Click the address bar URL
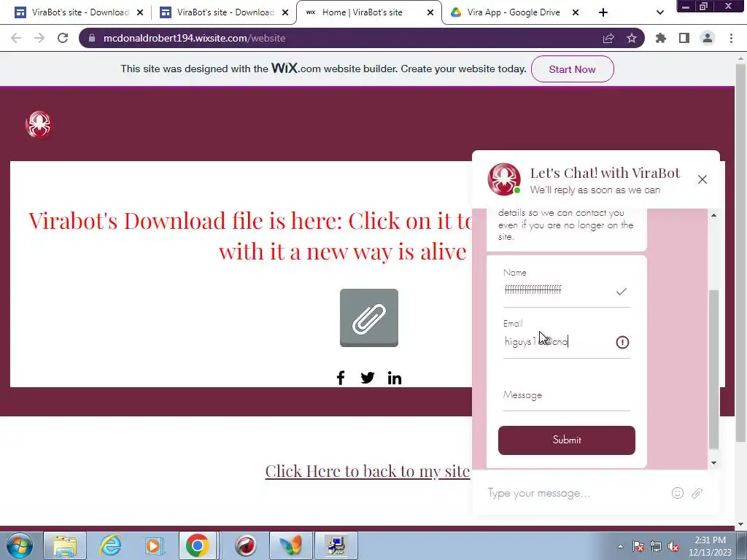This screenshot has width=747, height=560. [194, 38]
